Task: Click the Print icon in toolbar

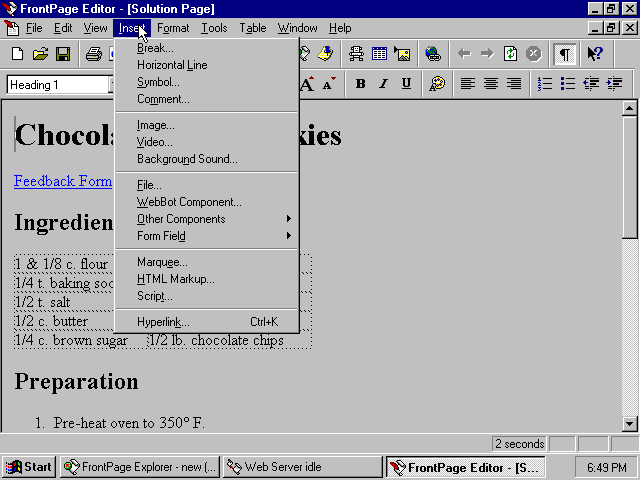Action: [93, 54]
